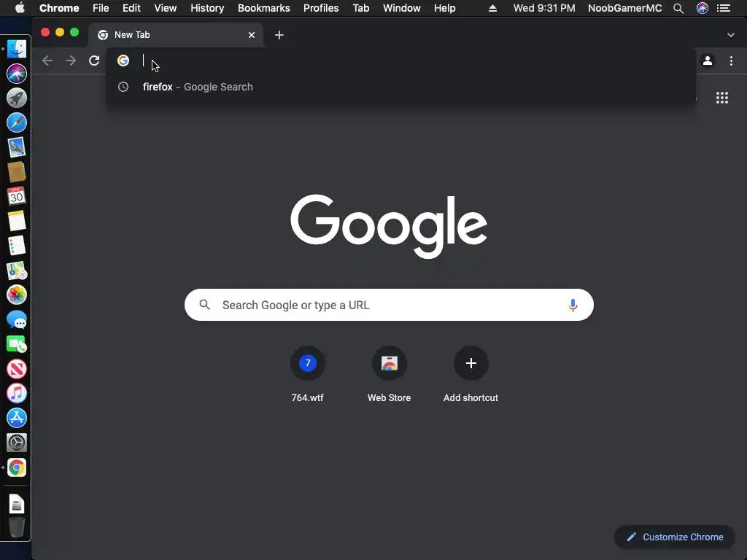This screenshot has height=560, width=747.
Task: Open the document file in dock
Action: click(x=17, y=504)
